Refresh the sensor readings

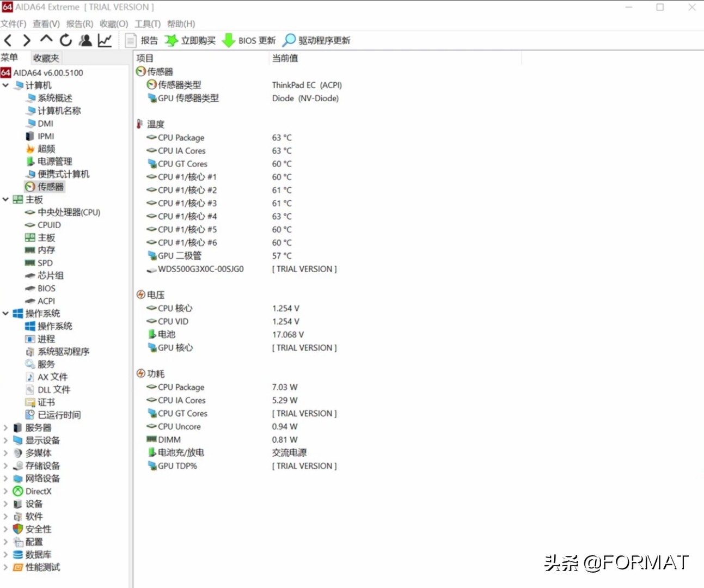[x=66, y=40]
